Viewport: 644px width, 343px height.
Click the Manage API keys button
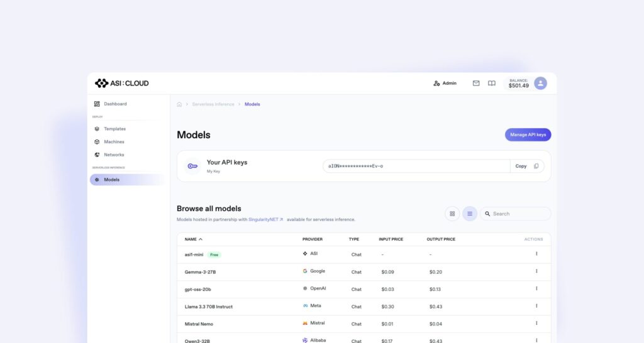click(528, 134)
